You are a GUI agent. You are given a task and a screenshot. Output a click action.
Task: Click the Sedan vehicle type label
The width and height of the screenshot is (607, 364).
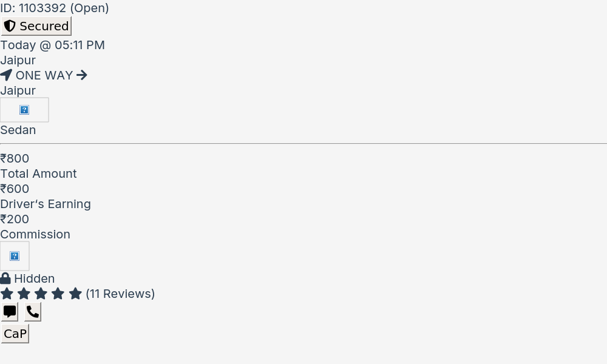[18, 130]
